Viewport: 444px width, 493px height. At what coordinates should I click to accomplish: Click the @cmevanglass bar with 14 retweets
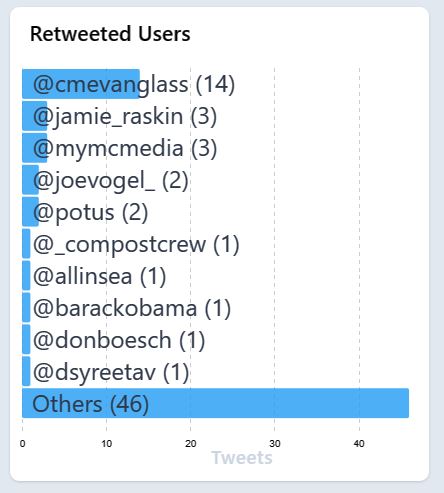(x=81, y=84)
